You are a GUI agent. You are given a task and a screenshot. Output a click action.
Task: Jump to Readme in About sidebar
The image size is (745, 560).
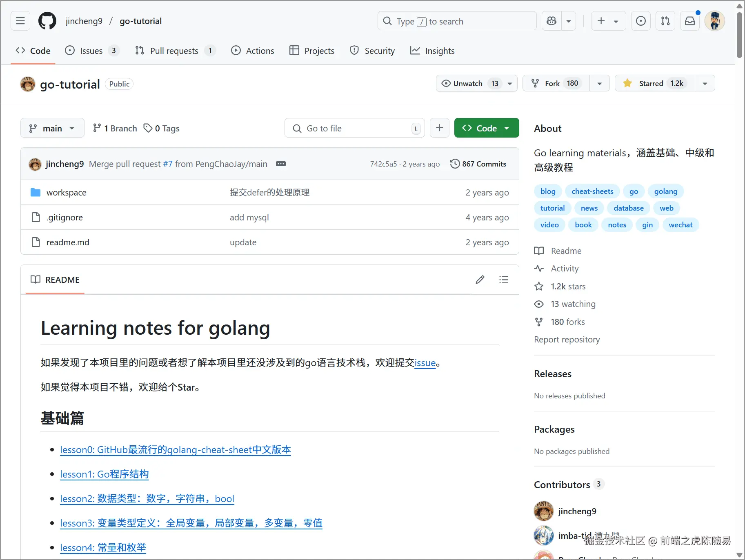(x=558, y=251)
